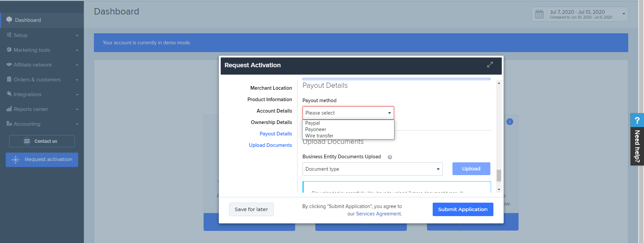This screenshot has height=243, width=644.
Task: Click the Upload button
Action: click(471, 169)
